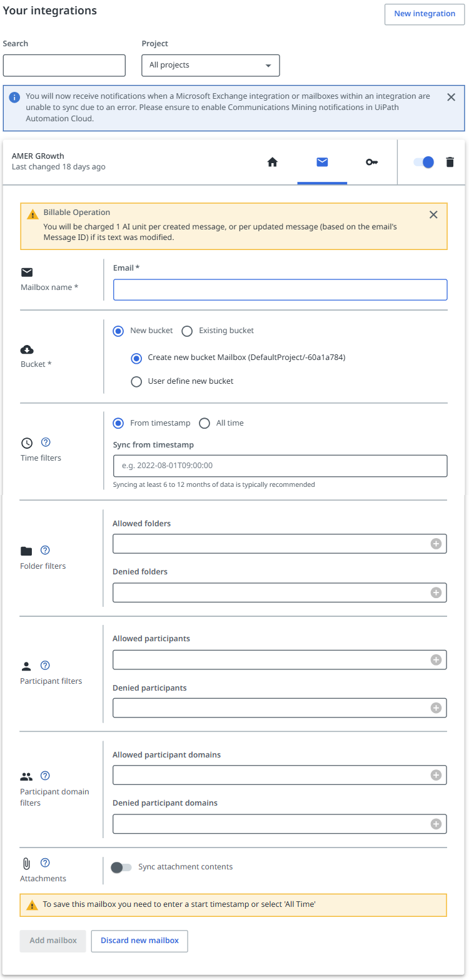
Task: Click inside the Email input field
Action: [x=280, y=289]
